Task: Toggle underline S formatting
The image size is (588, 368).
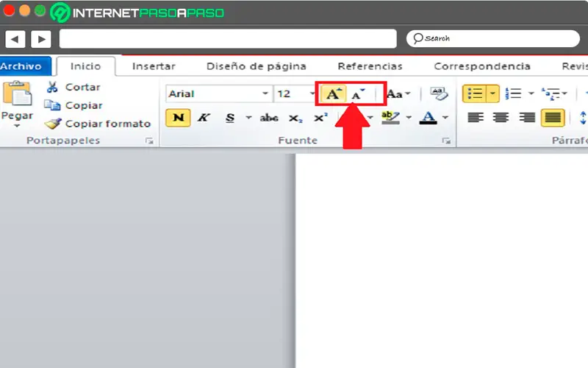Action: 230,118
